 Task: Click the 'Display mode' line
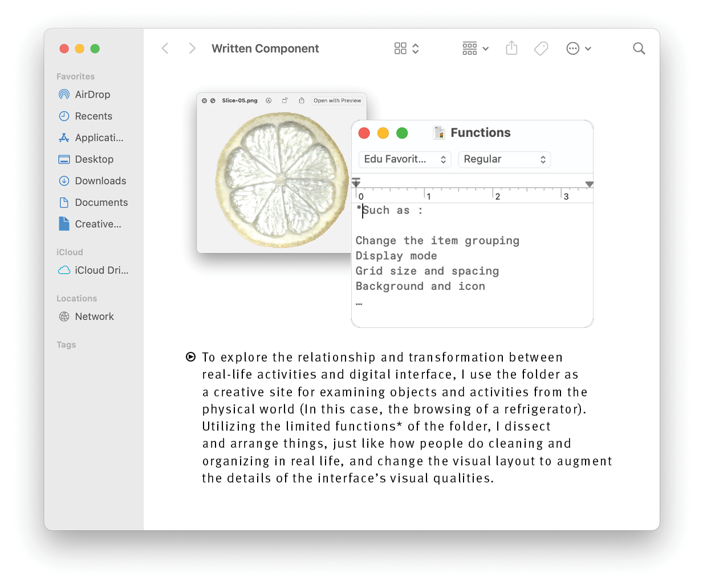(396, 256)
